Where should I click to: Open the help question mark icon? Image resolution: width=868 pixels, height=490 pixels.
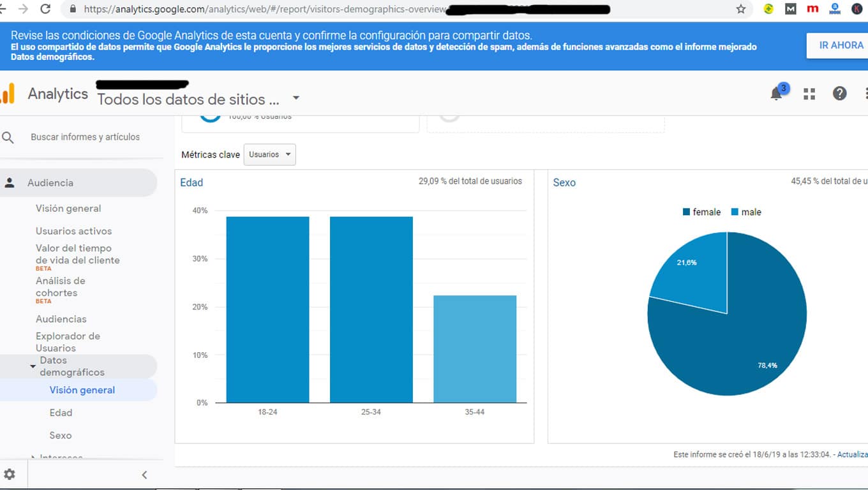840,93
